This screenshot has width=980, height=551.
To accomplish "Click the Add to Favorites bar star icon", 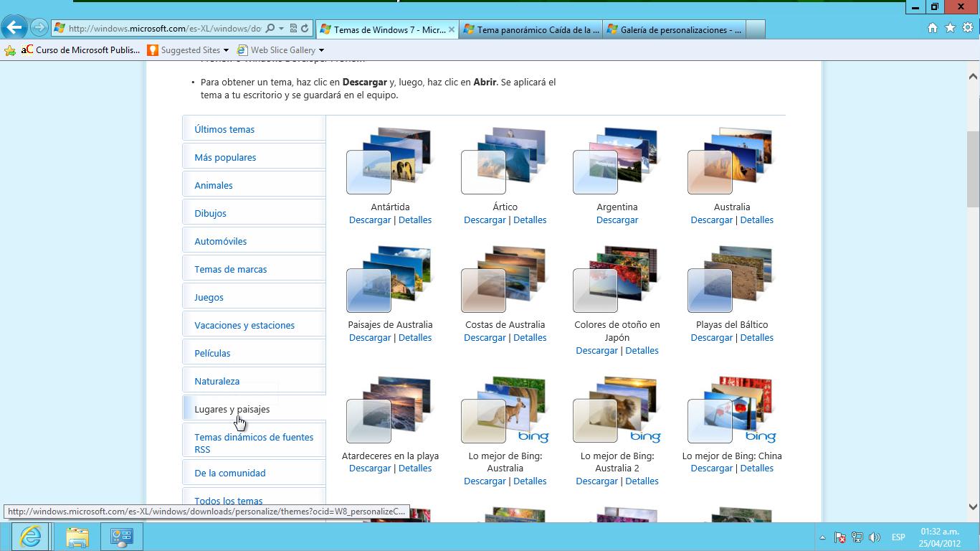I will [x=10, y=50].
